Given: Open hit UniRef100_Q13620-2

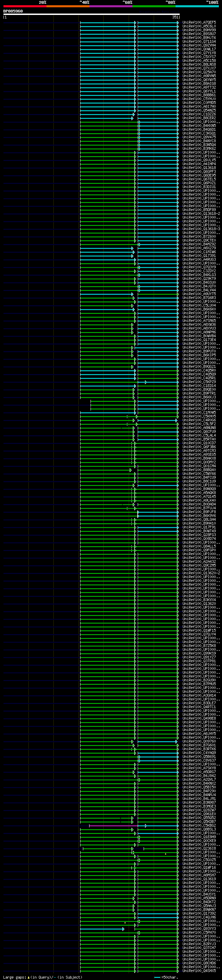Looking at the screenshot, I should click(201, 573).
